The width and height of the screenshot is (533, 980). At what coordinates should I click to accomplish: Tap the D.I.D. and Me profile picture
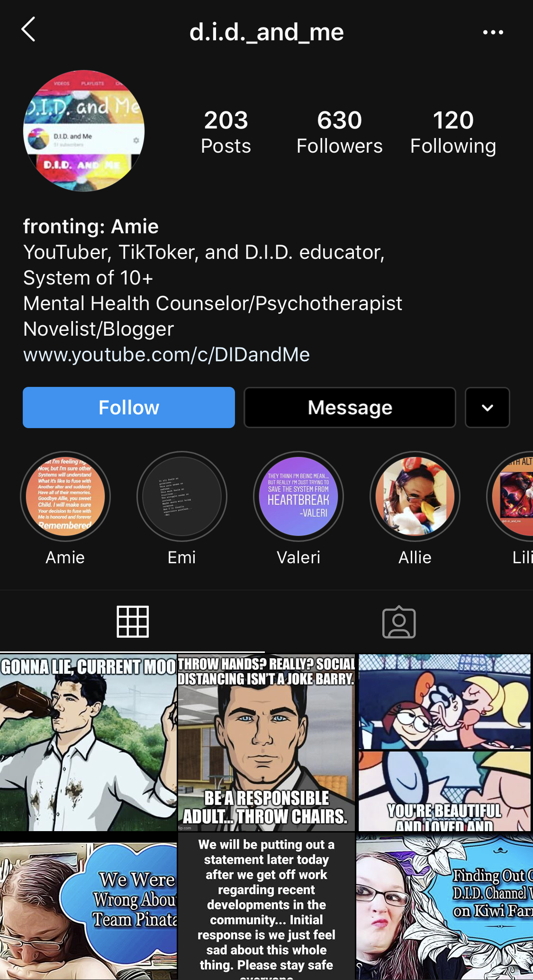[x=84, y=131]
